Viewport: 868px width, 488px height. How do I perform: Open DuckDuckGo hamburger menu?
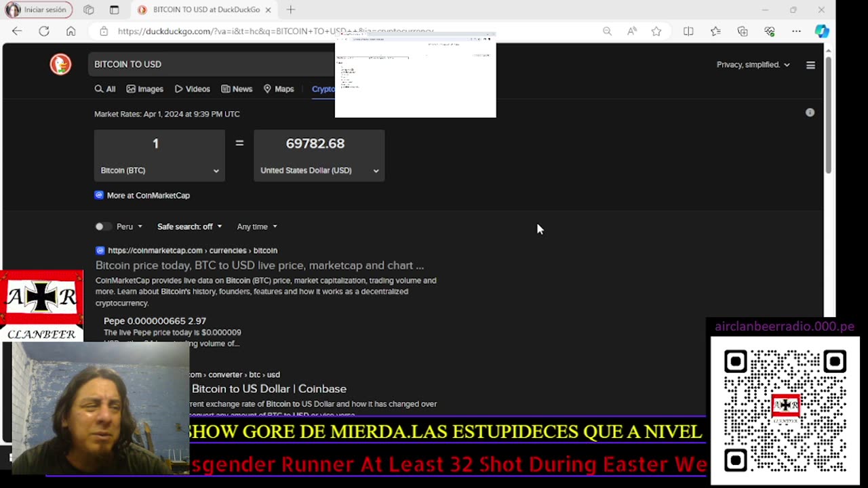pyautogui.click(x=810, y=65)
